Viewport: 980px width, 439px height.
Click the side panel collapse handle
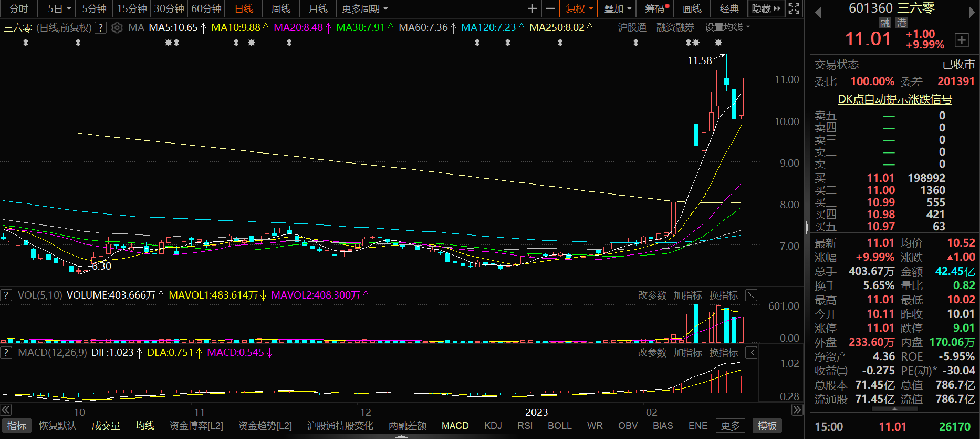point(807,227)
